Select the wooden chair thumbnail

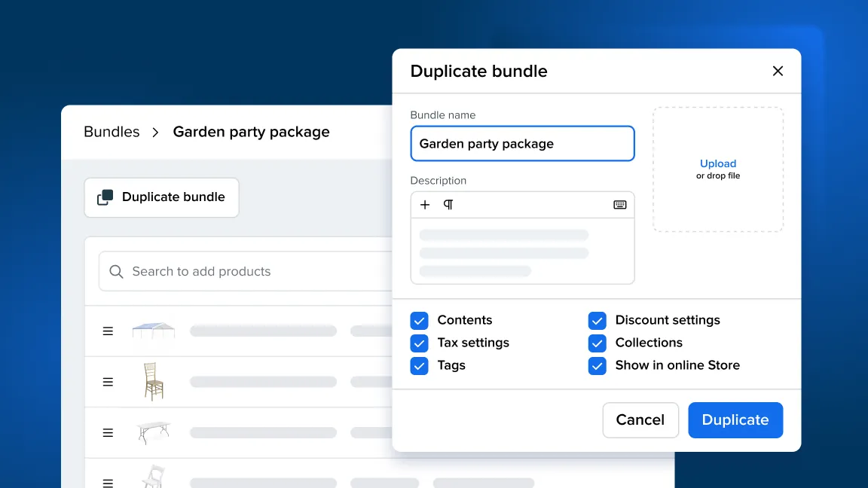[x=154, y=381]
